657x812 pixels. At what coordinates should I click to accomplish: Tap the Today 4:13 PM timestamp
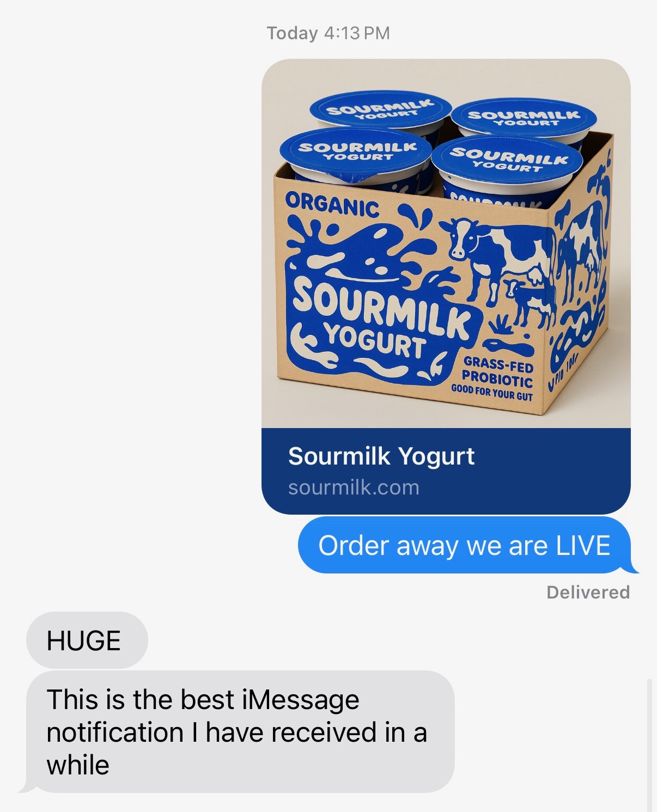pos(328,33)
